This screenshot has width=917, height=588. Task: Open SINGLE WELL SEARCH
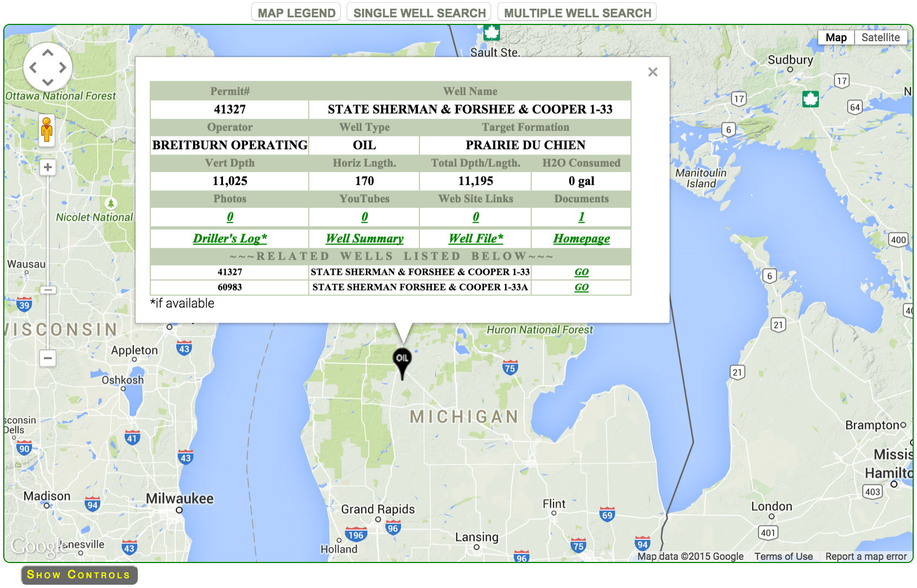coord(419,12)
